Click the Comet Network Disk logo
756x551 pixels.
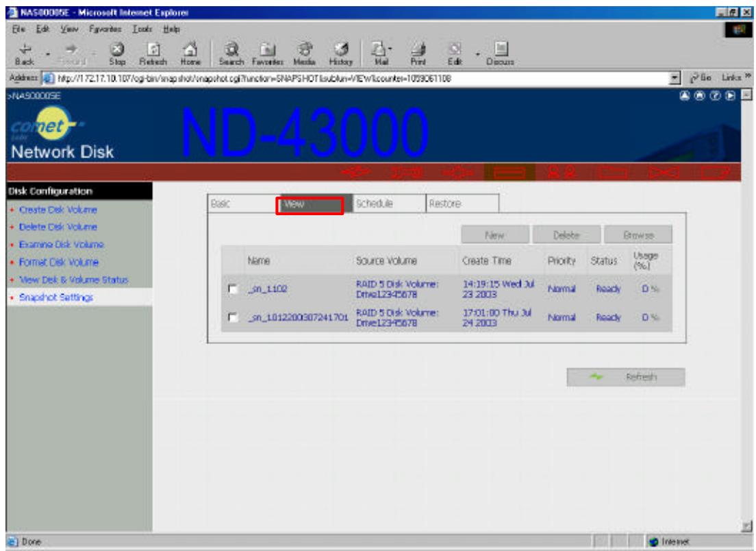click(x=62, y=133)
